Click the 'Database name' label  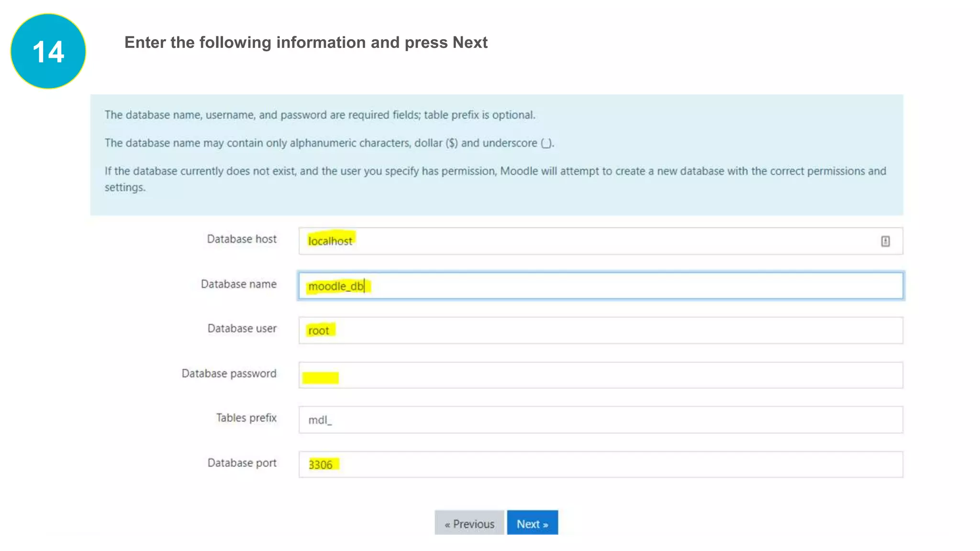tap(239, 284)
